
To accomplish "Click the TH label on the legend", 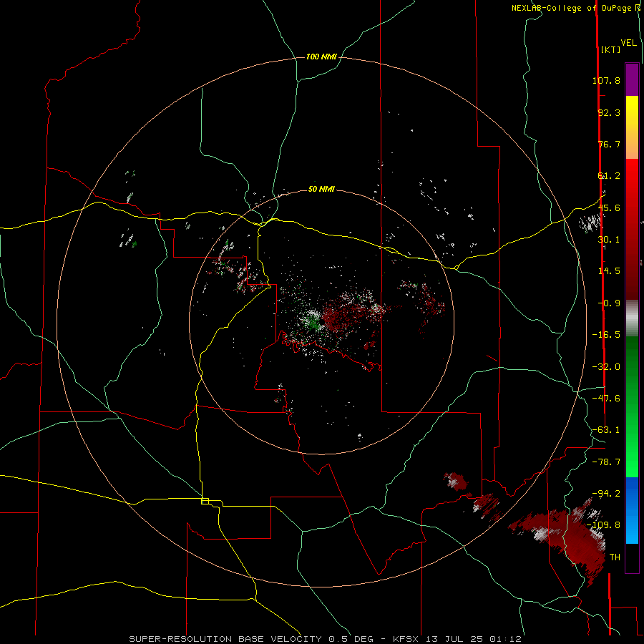I will (x=615, y=557).
